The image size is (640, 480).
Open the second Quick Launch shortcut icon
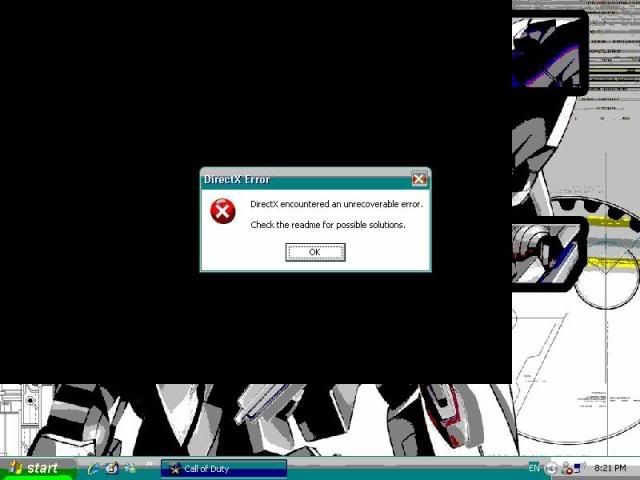coord(112,468)
